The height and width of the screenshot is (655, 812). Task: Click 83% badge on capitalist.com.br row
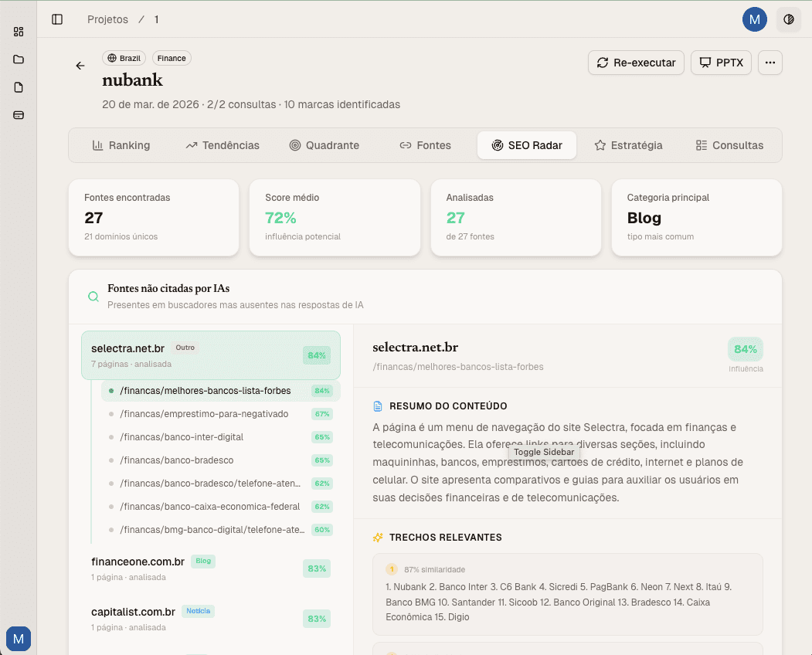pyautogui.click(x=317, y=619)
